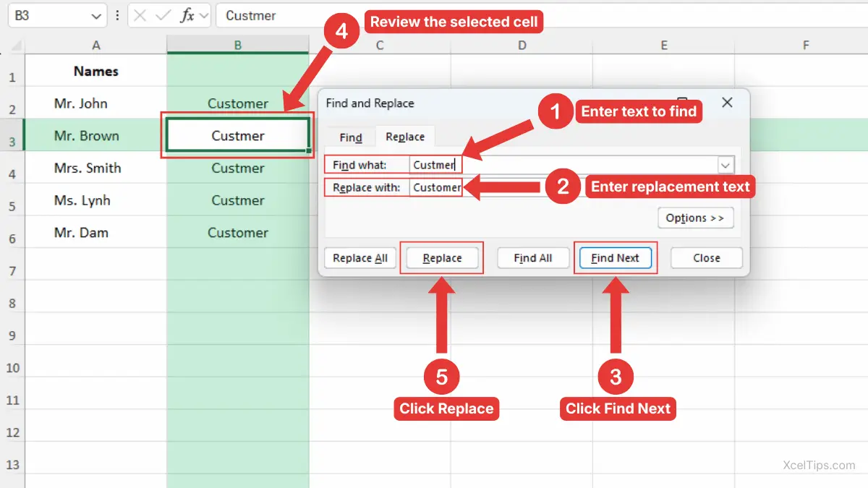Click the Custmer cell next to Mrs. Smith
868x488 pixels.
pyautogui.click(x=238, y=168)
